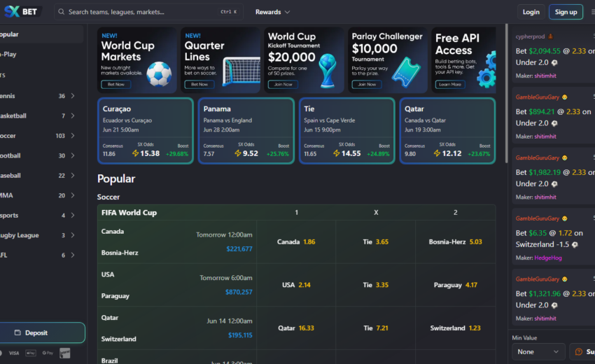Select Paraguay 4.17 odds

pos(456,285)
